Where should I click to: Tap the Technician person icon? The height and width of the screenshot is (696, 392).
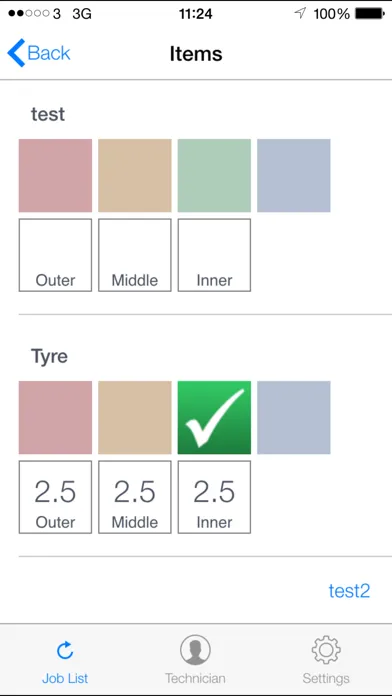pos(195,650)
